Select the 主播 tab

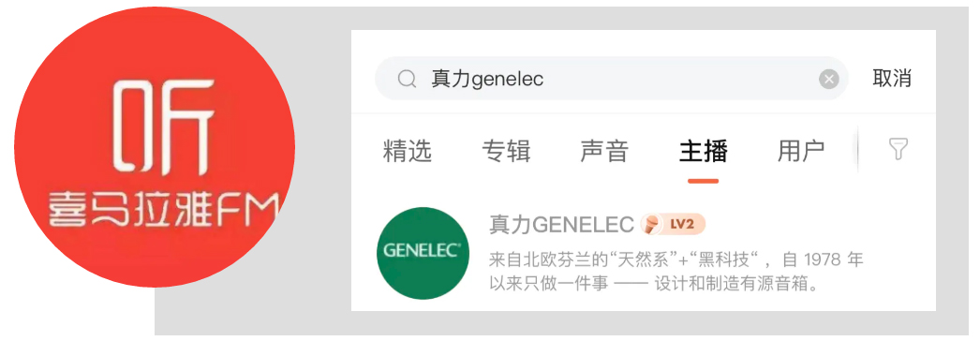[x=703, y=151]
